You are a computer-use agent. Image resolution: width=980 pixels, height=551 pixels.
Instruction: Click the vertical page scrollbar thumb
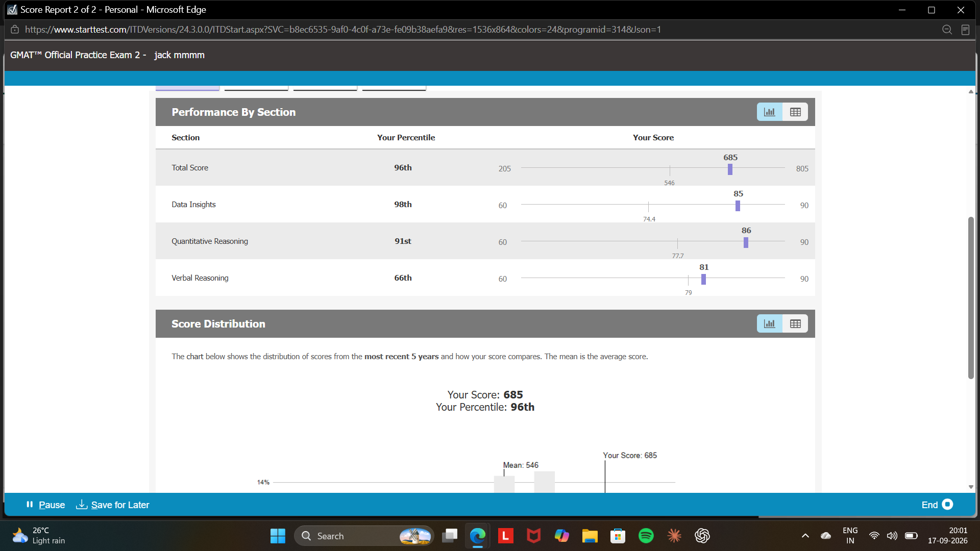[x=971, y=298]
